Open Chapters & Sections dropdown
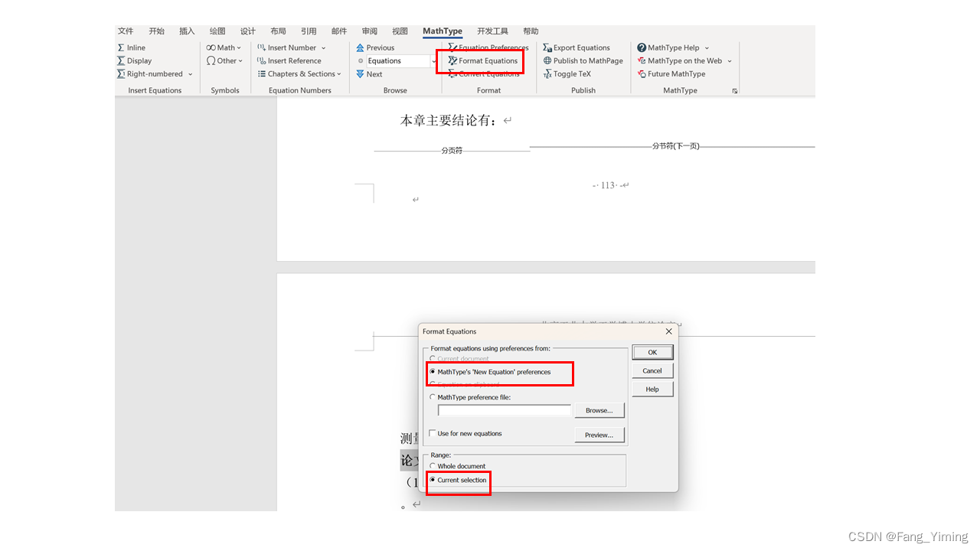 point(299,74)
